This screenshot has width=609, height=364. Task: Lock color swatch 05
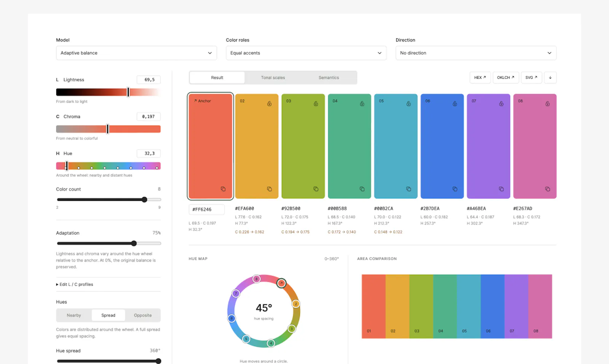pyautogui.click(x=408, y=103)
